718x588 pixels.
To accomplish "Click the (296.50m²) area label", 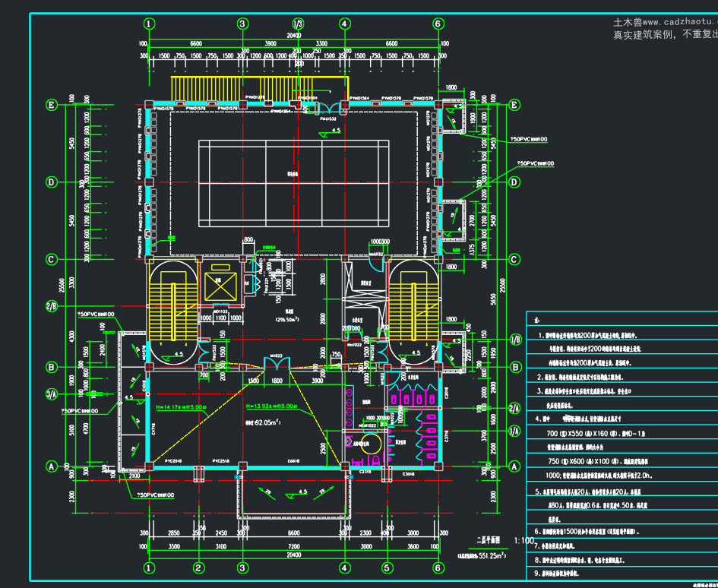I will (x=287, y=319).
